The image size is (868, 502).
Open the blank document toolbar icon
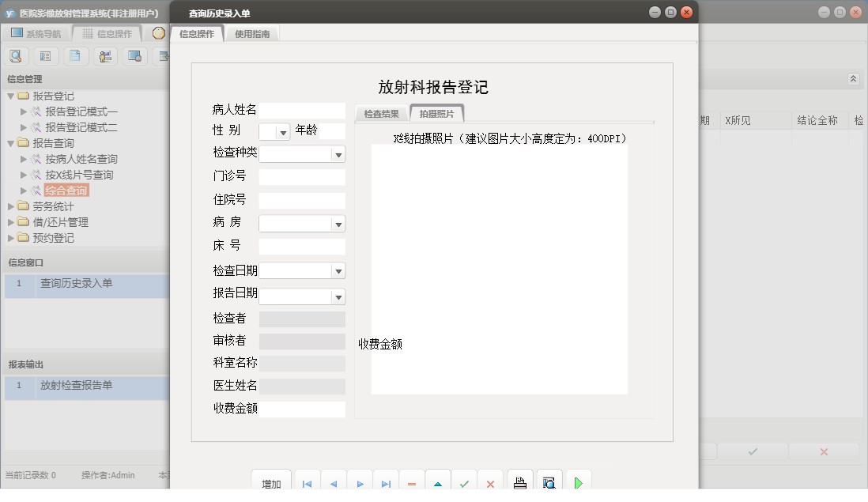pyautogui.click(x=74, y=56)
